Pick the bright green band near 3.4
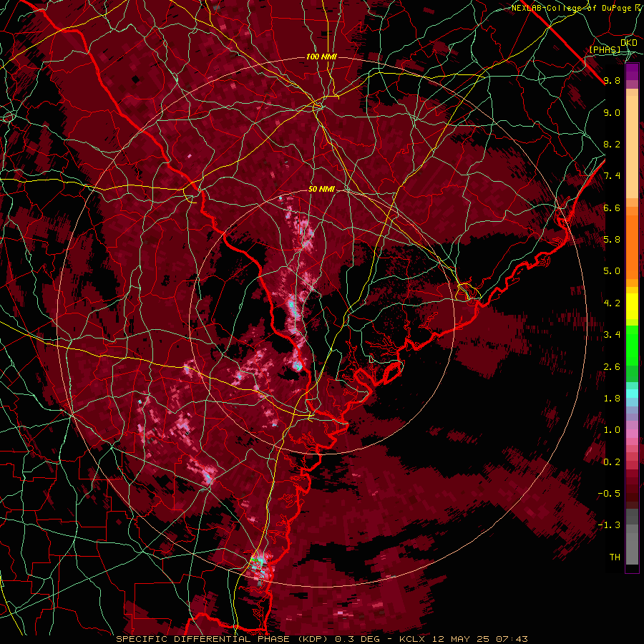 pos(632,345)
